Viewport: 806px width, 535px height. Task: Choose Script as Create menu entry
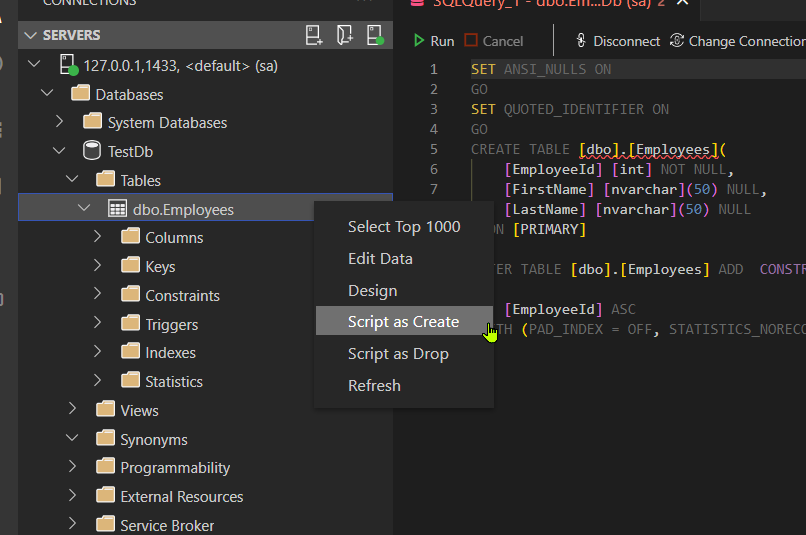pyautogui.click(x=404, y=321)
